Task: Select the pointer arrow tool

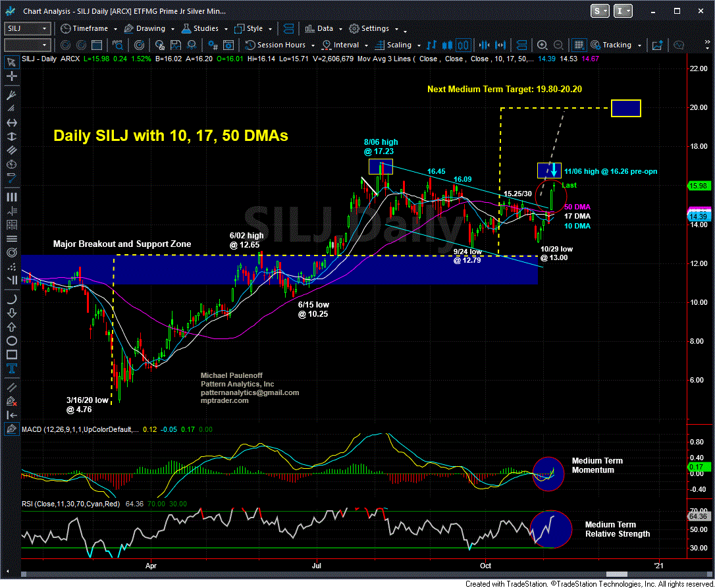Action: tap(11, 62)
